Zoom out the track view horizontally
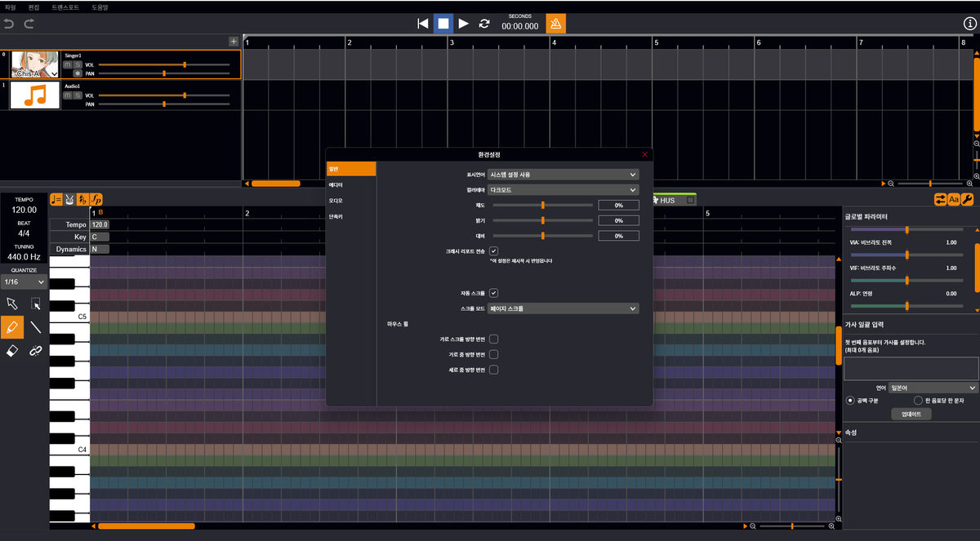Viewport: 980px width, 541px height. click(891, 184)
